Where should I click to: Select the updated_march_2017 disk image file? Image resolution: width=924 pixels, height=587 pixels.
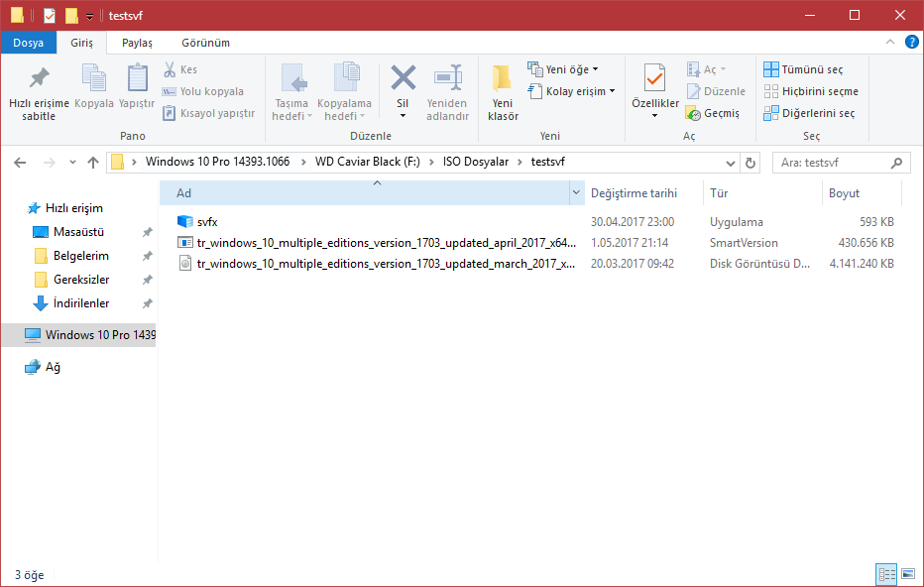click(x=386, y=264)
